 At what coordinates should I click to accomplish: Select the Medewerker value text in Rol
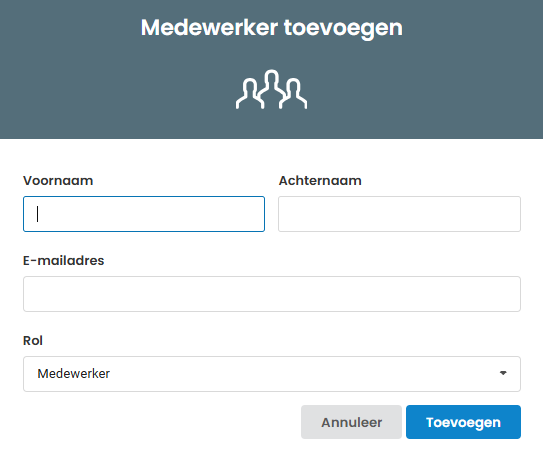[x=73, y=373]
